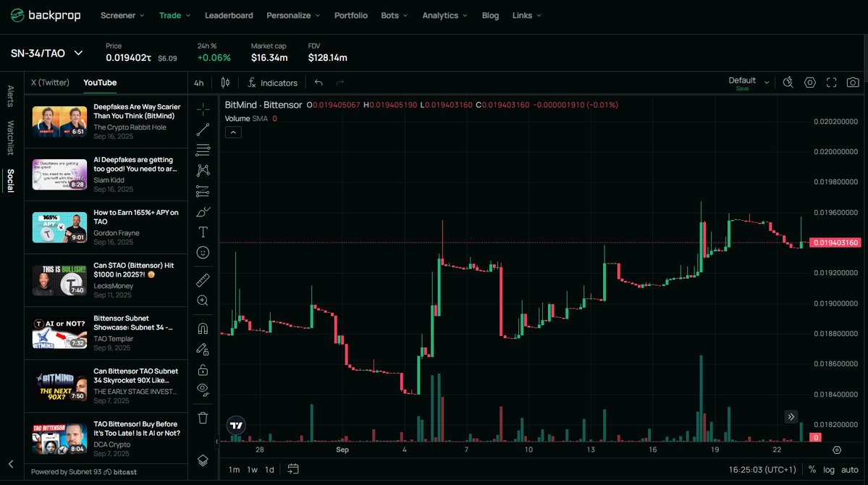Open the forecasting and measurement tools

(x=203, y=191)
